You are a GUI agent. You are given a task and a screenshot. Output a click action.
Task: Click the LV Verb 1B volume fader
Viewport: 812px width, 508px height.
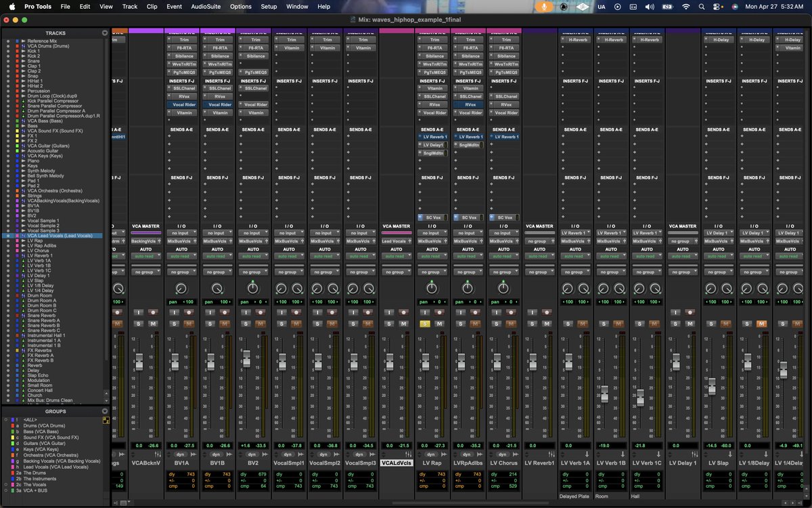[604, 394]
